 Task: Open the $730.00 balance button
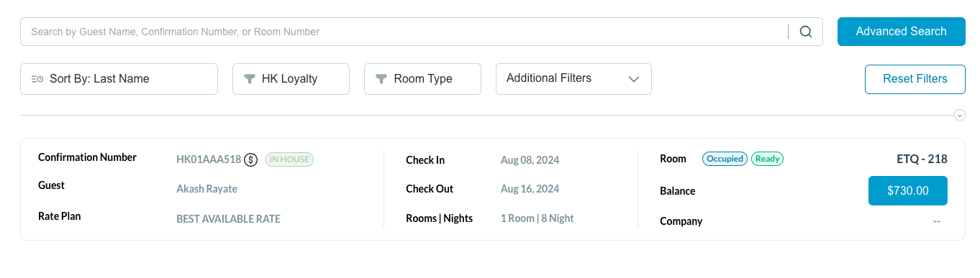907,191
